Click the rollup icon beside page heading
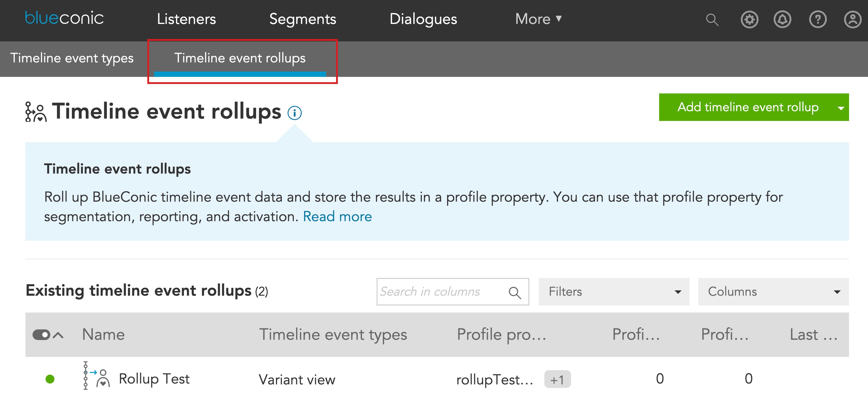The width and height of the screenshot is (868, 398). [x=36, y=112]
